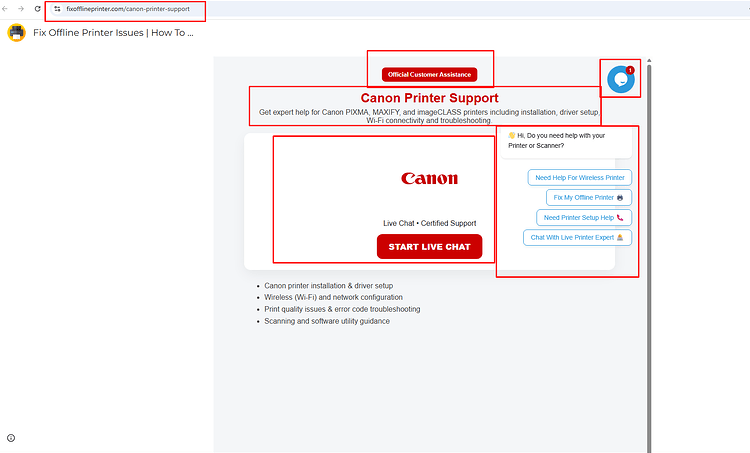This screenshot has height=453, width=750.
Task: Click the browser forward arrow
Action: pyautogui.click(x=21, y=9)
